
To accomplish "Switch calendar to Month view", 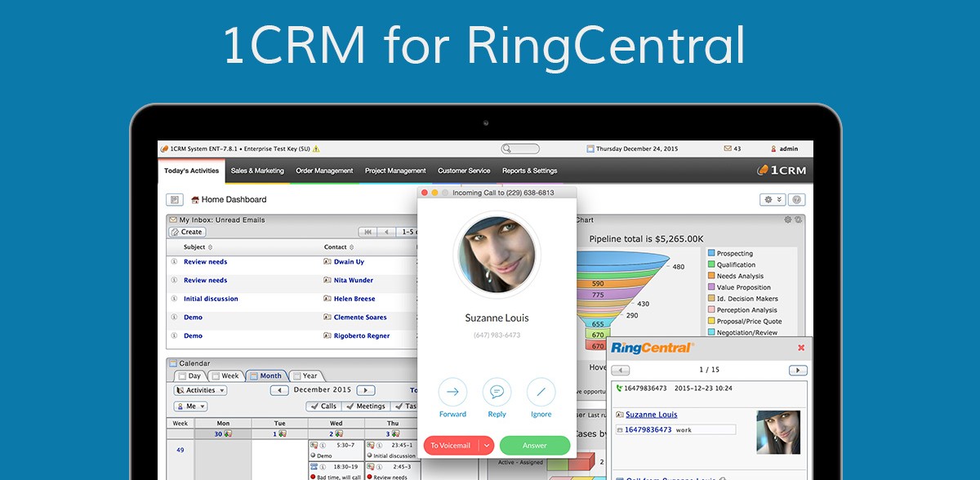I will click(265, 376).
